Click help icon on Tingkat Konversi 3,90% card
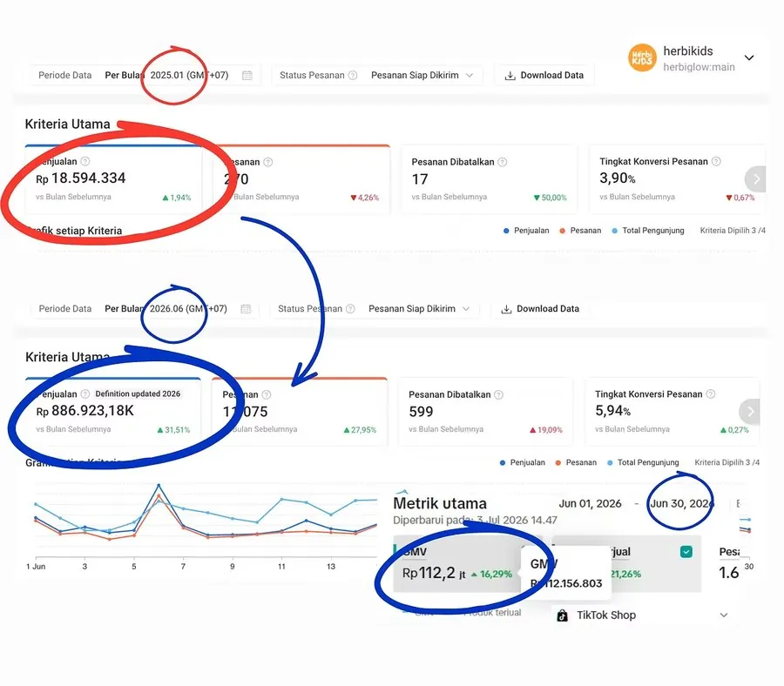The width and height of the screenshot is (784, 686). [x=717, y=161]
